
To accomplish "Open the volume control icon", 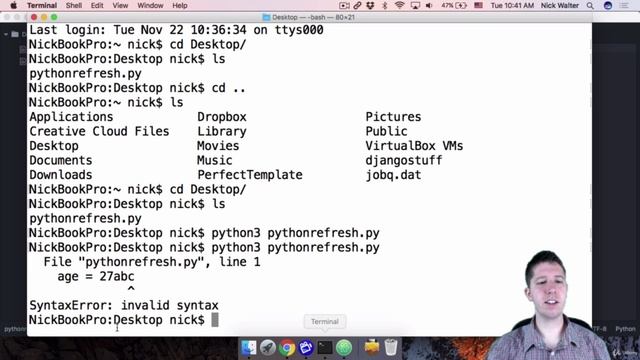I will pyautogui.click(x=429, y=5).
